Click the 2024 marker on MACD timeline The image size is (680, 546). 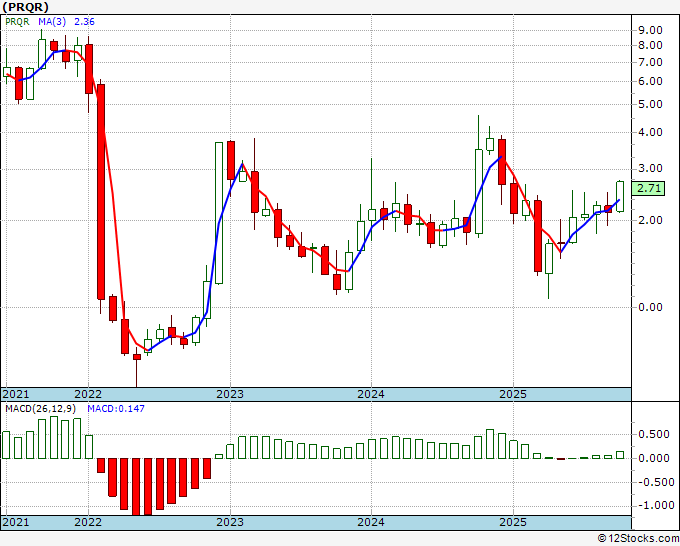[x=371, y=522]
